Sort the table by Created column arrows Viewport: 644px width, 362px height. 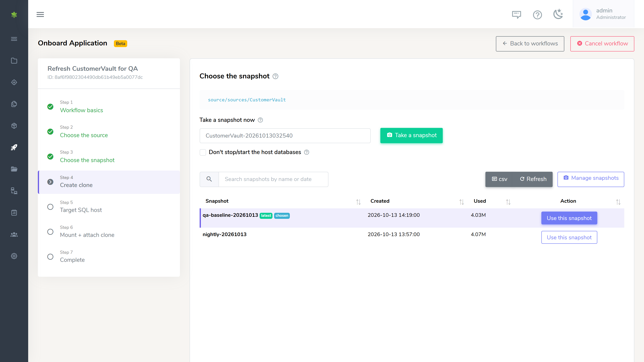coord(461,202)
